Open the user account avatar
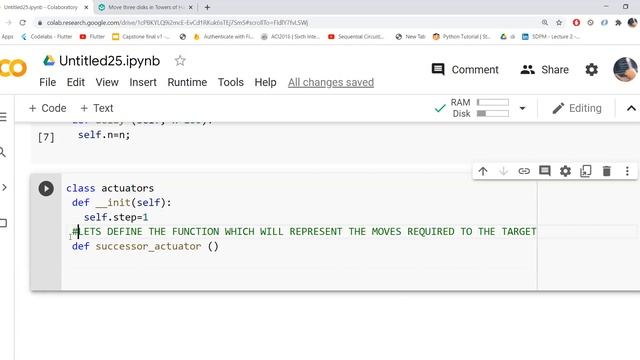The height and width of the screenshot is (360, 640). tap(625, 69)
